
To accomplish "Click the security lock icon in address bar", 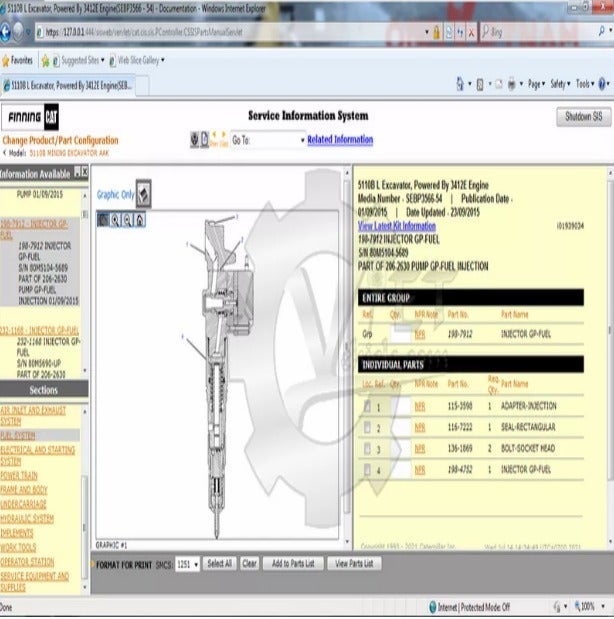I will [x=436, y=32].
